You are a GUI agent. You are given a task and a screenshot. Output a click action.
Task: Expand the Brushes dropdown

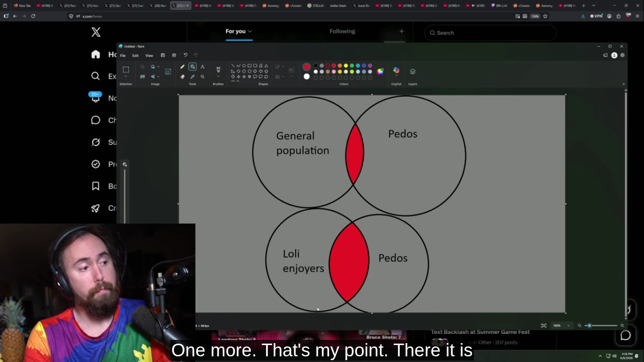218,76
